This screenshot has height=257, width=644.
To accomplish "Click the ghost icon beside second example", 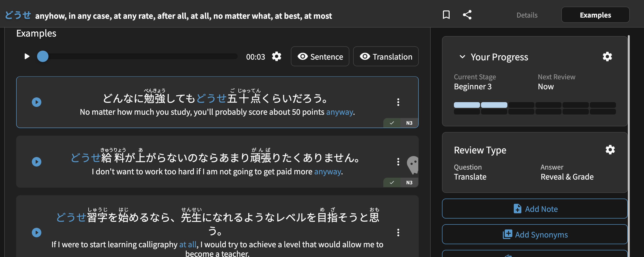I will click(x=413, y=165).
